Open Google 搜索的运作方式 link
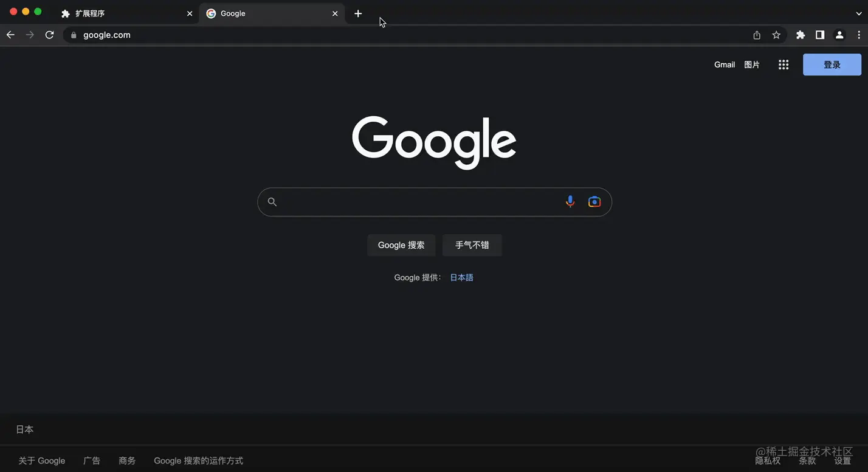 tap(198, 460)
